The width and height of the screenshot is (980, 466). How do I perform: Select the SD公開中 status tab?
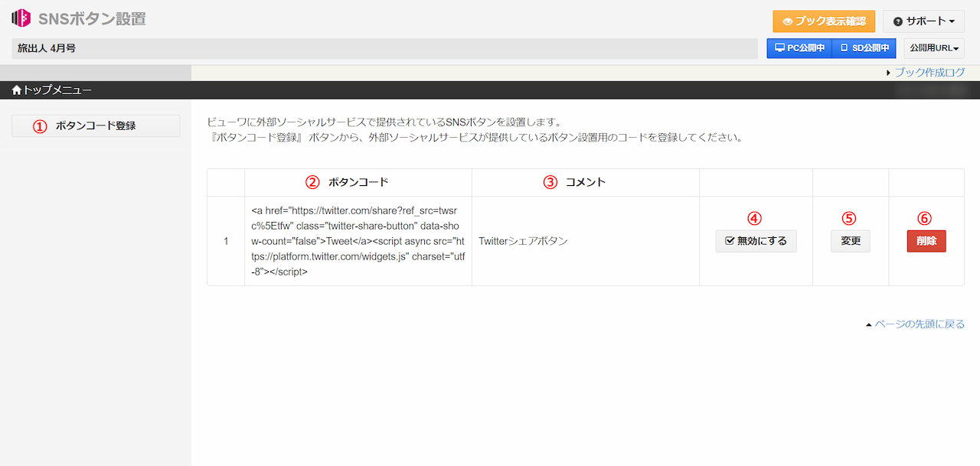[864, 47]
